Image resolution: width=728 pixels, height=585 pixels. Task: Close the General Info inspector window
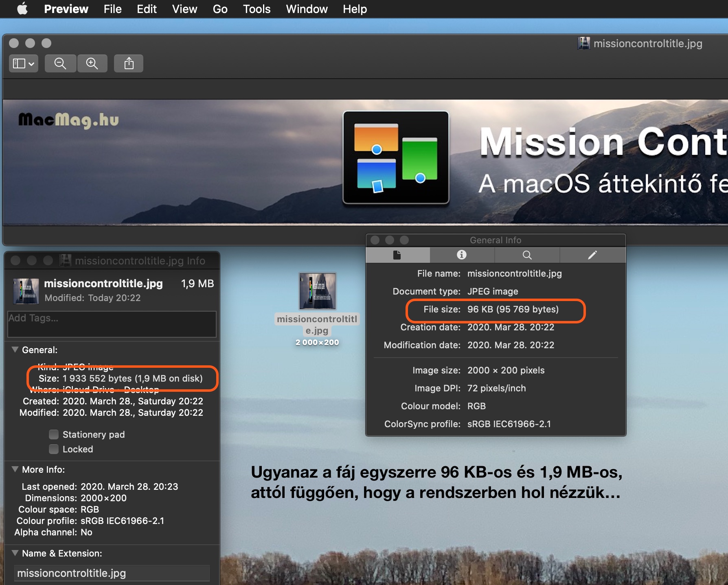pos(375,240)
